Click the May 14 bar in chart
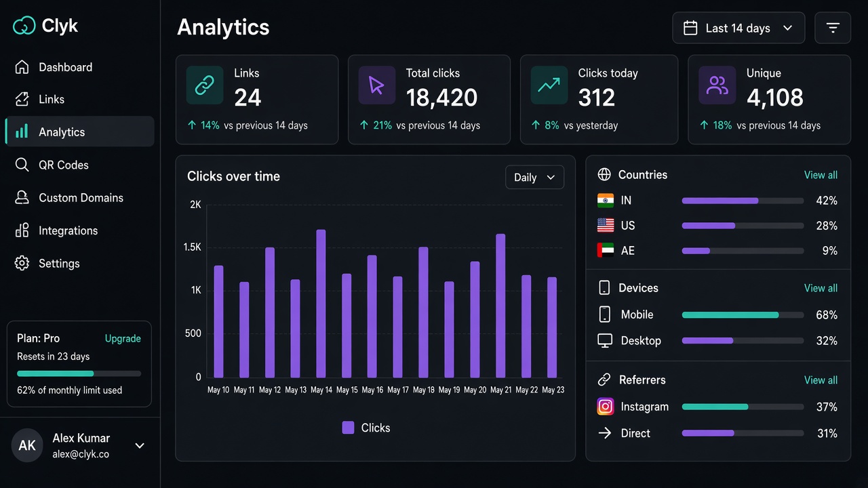The image size is (868, 488). click(321, 304)
